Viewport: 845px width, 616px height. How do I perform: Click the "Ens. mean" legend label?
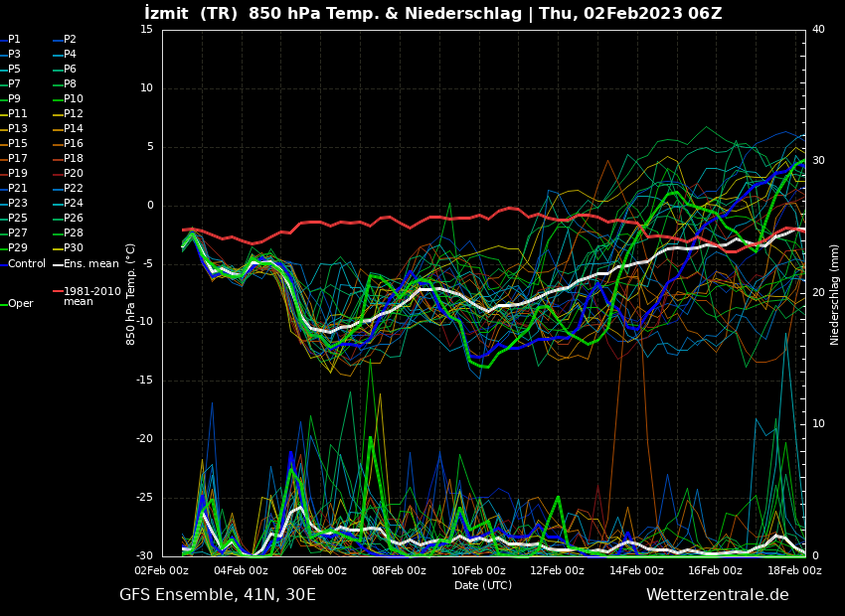(x=91, y=264)
